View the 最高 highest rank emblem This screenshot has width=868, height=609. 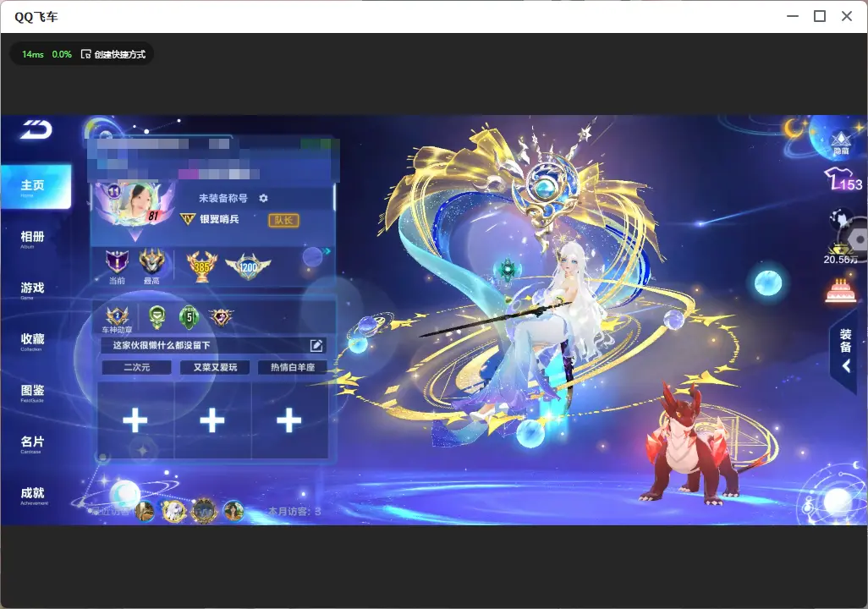(151, 261)
